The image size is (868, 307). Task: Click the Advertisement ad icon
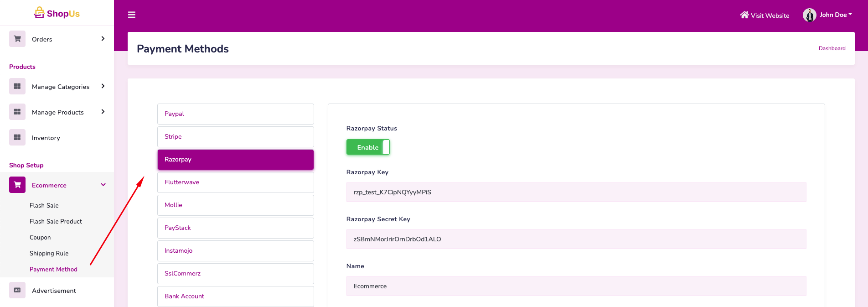pyautogui.click(x=17, y=290)
